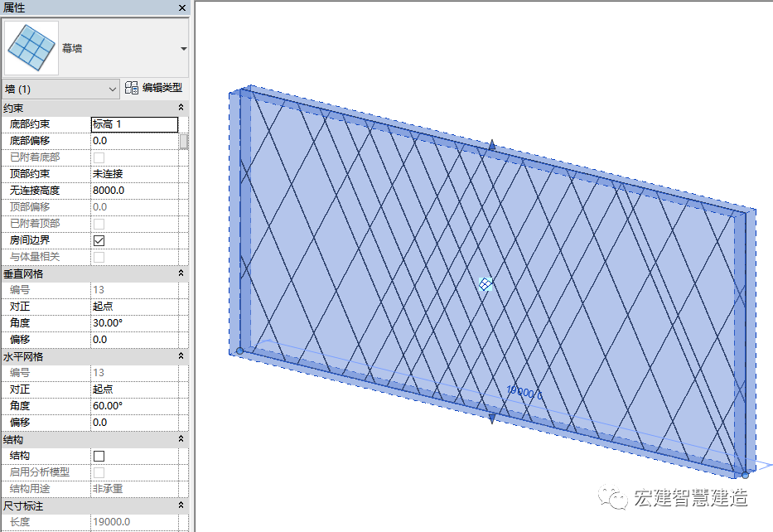Screen dimensions: 773x532
Task: Click the 无连接高度 property label
Action: pyautogui.click(x=35, y=191)
